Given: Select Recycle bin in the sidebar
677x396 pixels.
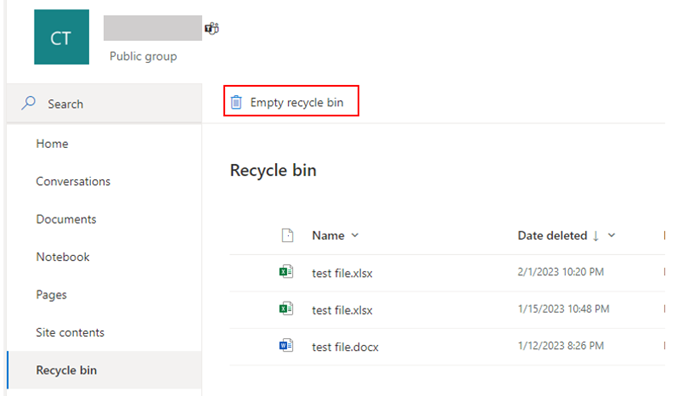Looking at the screenshot, I should click(104, 370).
